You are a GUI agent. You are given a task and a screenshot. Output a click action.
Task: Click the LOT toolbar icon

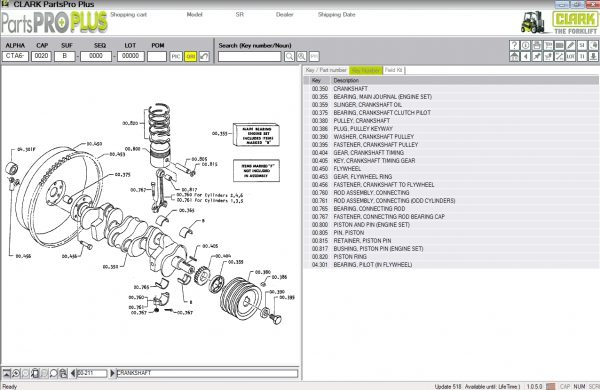pos(571,56)
